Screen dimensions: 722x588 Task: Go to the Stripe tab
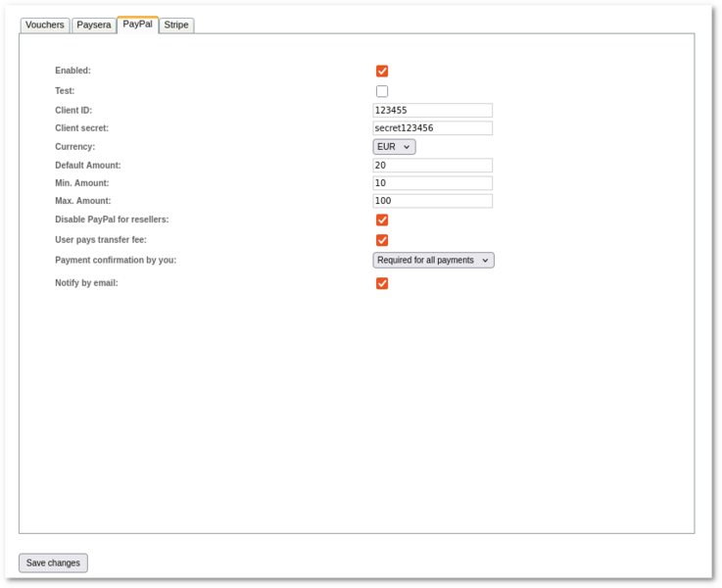[x=176, y=24]
